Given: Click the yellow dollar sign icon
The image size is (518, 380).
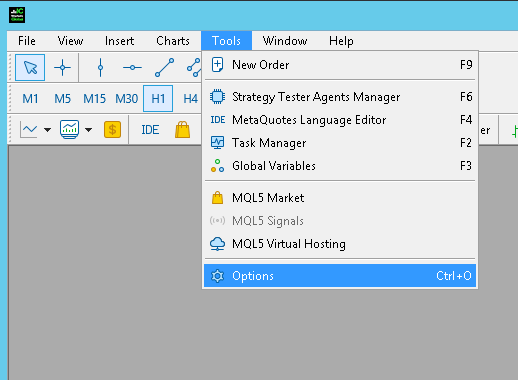Looking at the screenshot, I should pyautogui.click(x=112, y=130).
